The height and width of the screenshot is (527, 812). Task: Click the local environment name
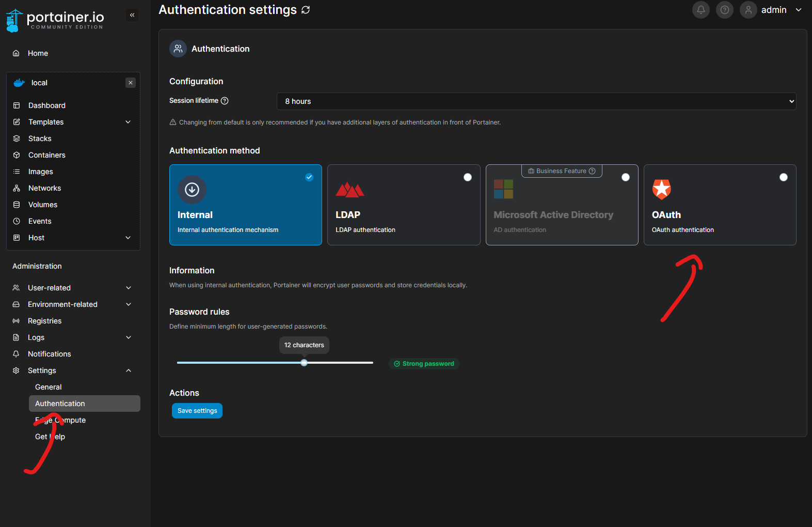pos(39,83)
